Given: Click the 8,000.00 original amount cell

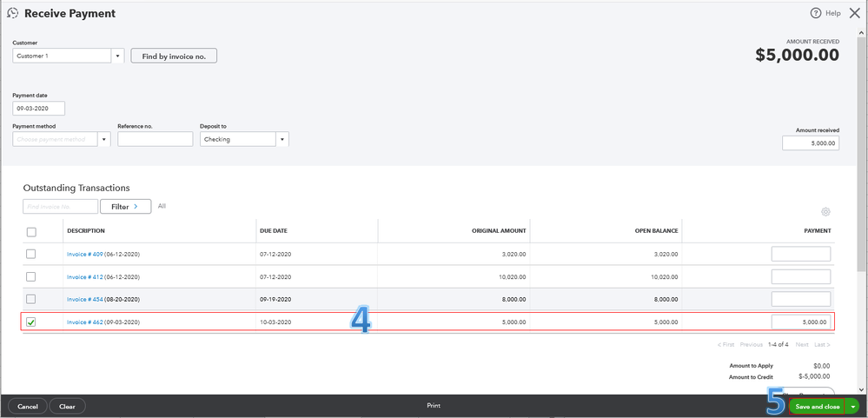Looking at the screenshot, I should pyautogui.click(x=515, y=299).
